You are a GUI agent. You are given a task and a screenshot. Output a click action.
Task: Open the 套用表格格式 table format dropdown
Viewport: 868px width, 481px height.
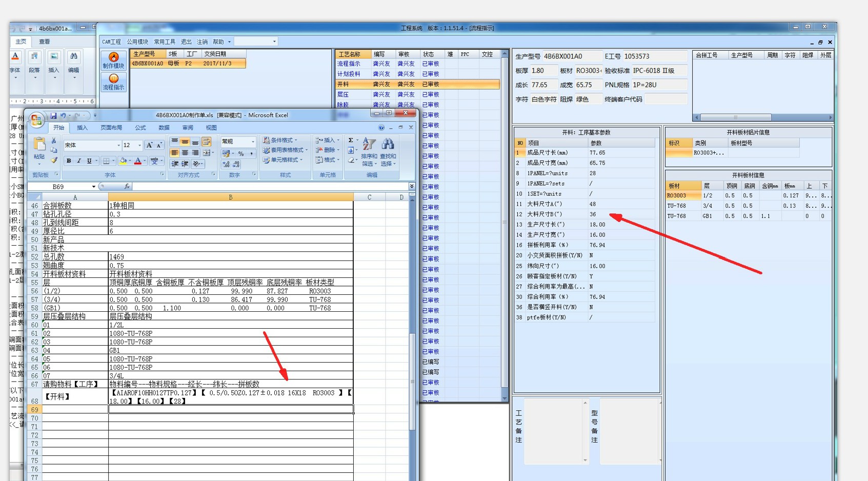click(285, 150)
